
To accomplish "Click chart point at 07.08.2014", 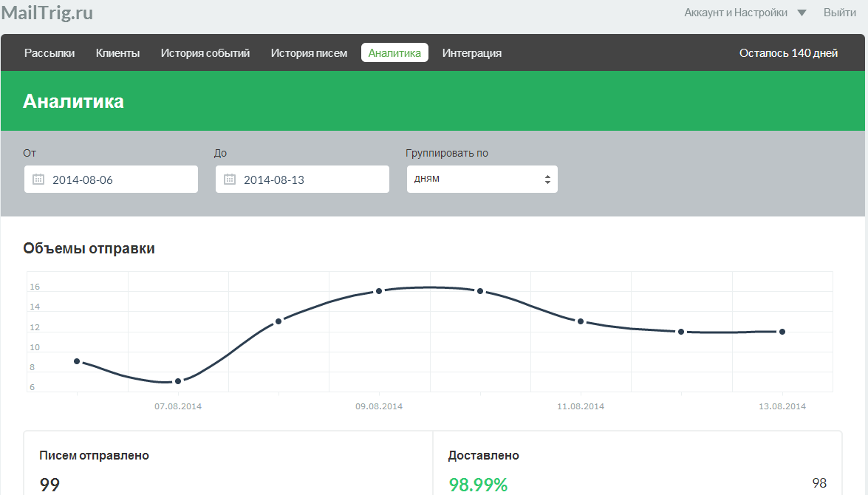I will tap(178, 381).
